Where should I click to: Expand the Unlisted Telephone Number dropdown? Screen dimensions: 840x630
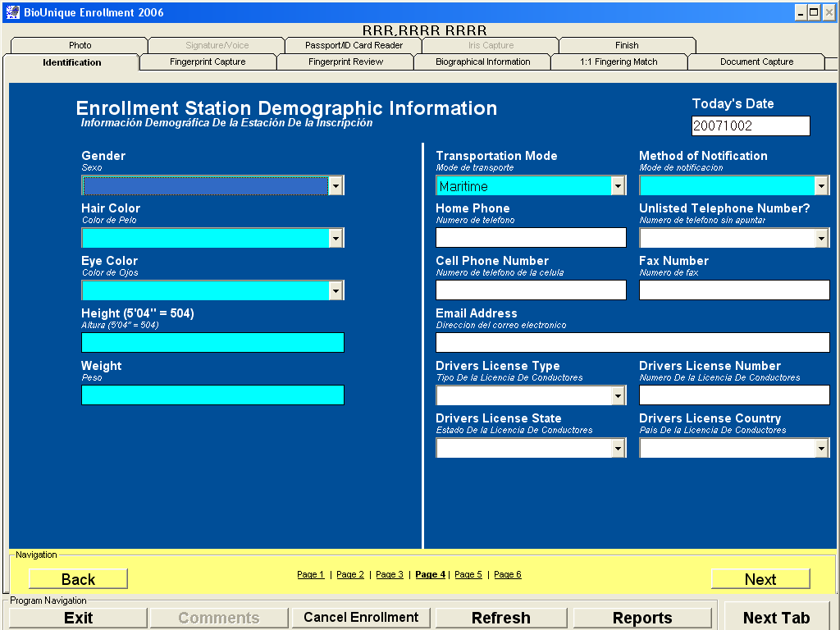(x=821, y=239)
